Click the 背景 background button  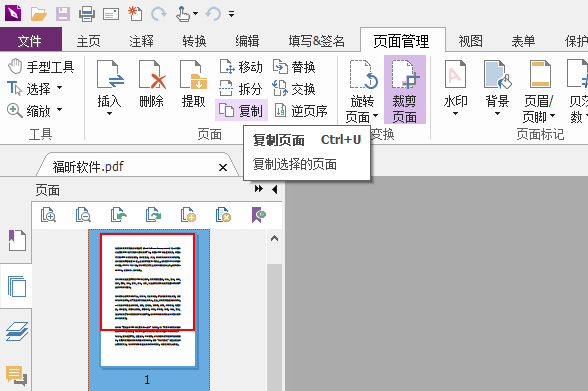pos(497,84)
